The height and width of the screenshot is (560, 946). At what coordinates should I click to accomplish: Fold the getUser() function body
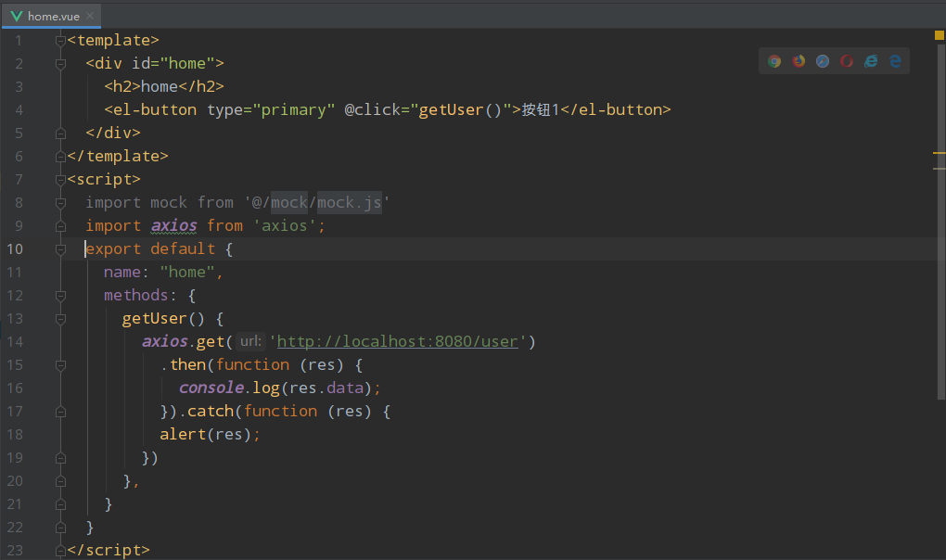tap(60, 319)
